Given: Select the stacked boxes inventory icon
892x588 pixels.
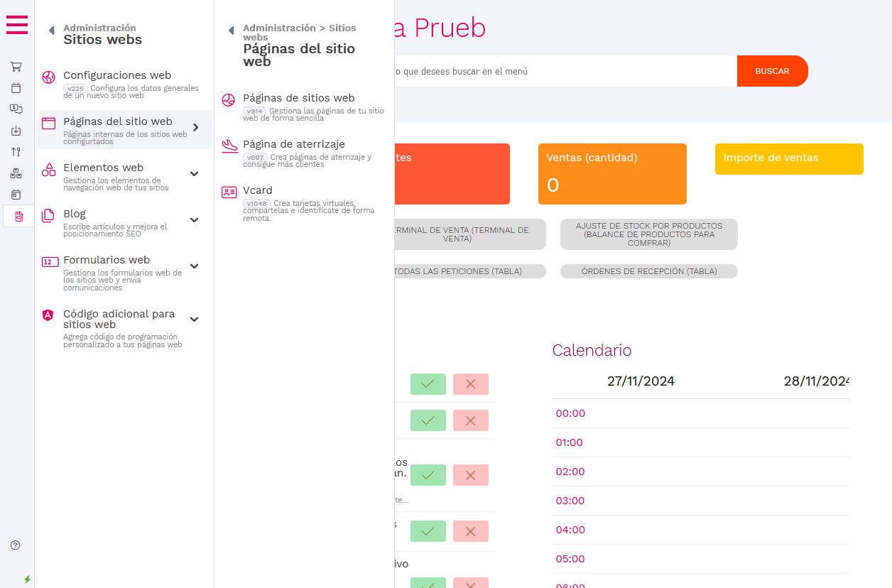Looking at the screenshot, I should tap(16, 173).
